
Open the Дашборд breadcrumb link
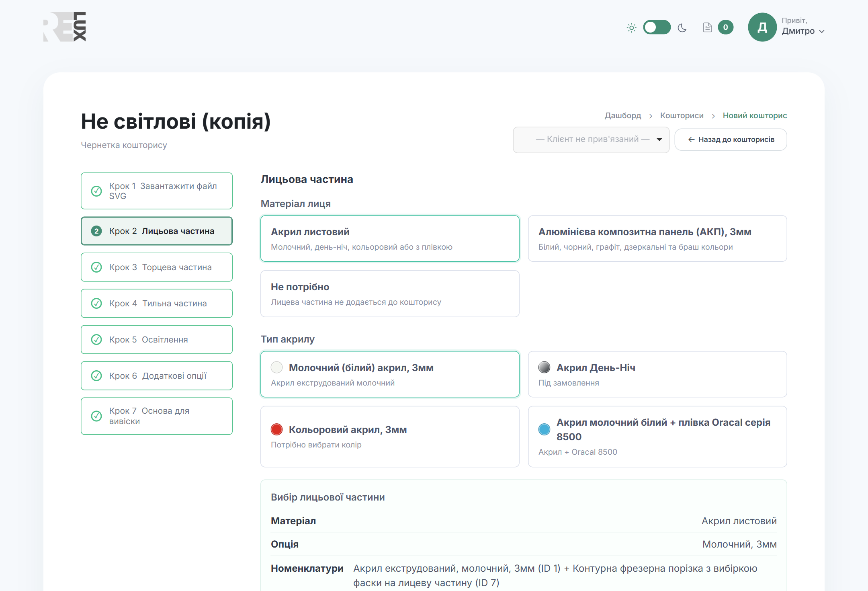point(623,115)
